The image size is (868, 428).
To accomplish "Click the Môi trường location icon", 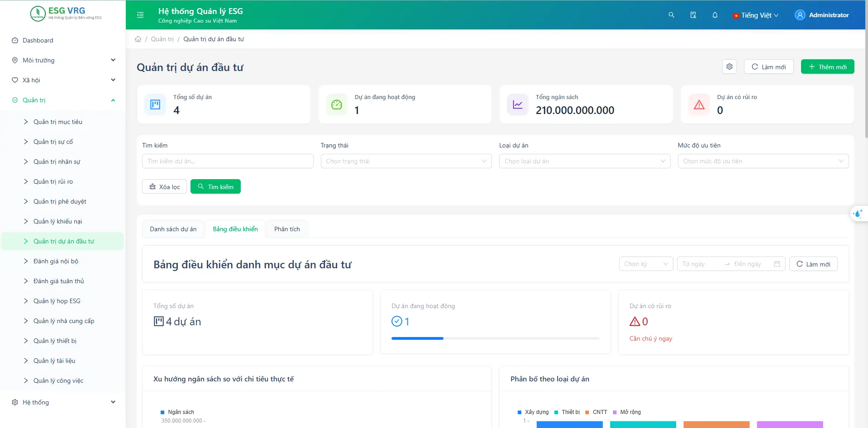I will point(15,60).
